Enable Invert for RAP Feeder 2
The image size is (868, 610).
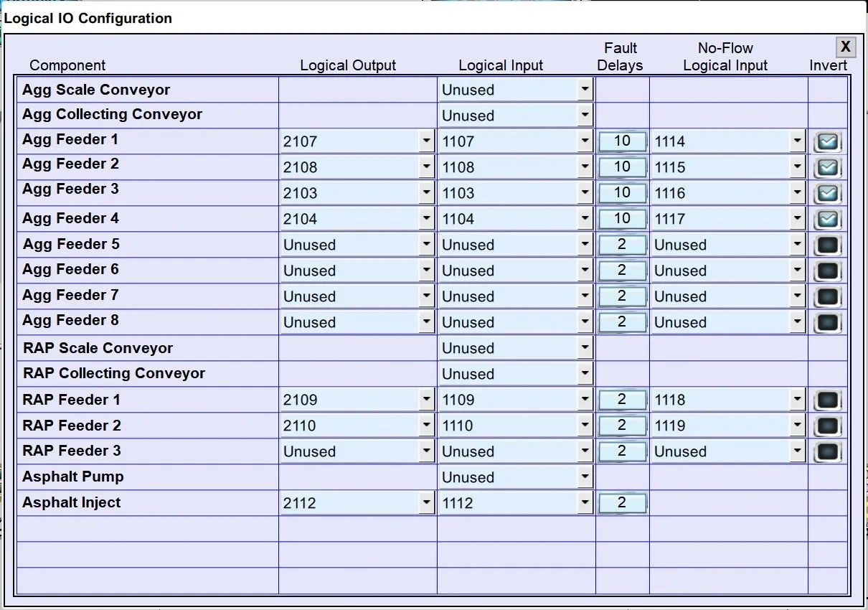click(x=827, y=426)
